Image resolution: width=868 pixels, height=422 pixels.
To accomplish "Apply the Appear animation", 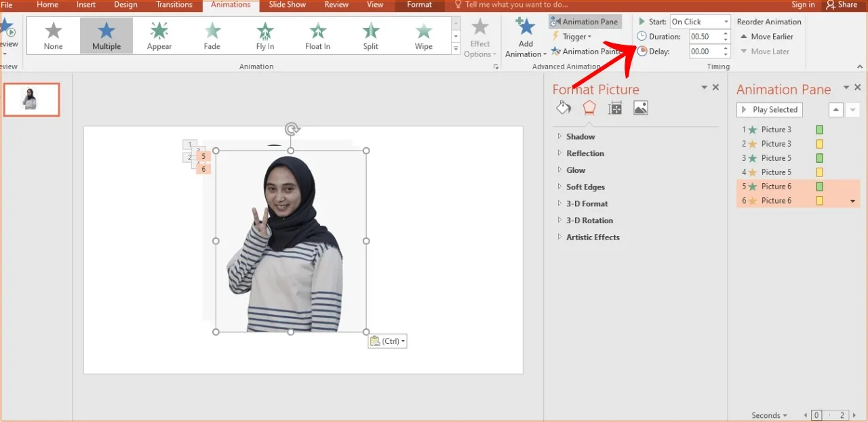I will point(159,35).
